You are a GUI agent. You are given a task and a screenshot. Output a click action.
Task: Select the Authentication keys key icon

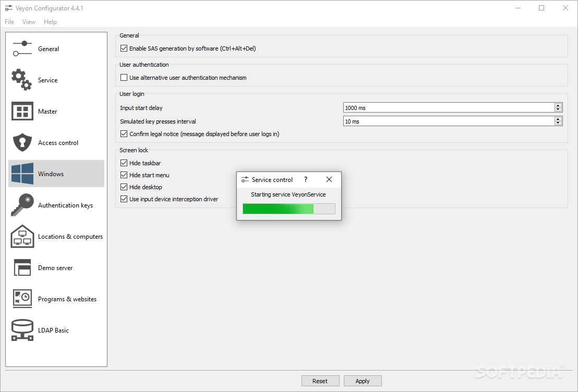(22, 205)
